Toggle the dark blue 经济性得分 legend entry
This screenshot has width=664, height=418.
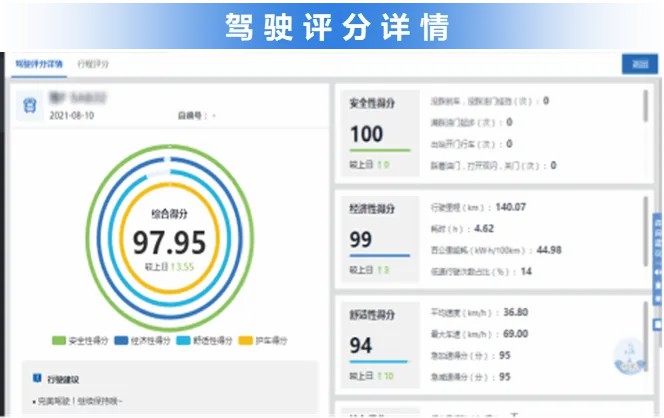point(142,340)
